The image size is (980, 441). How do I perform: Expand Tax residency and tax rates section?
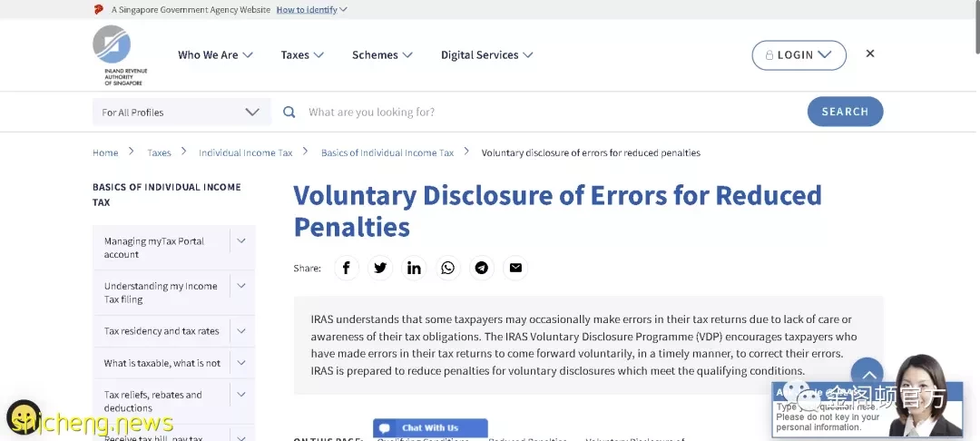click(241, 331)
